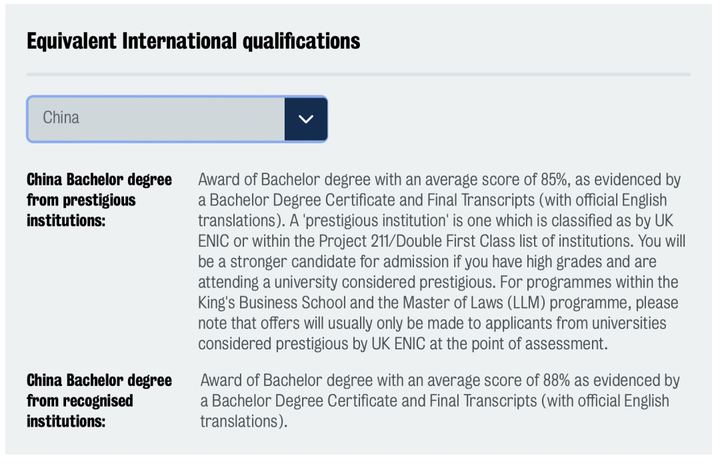Viewport: 720px width, 464px height.
Task: Click the '88%' average score text
Action: (557, 380)
